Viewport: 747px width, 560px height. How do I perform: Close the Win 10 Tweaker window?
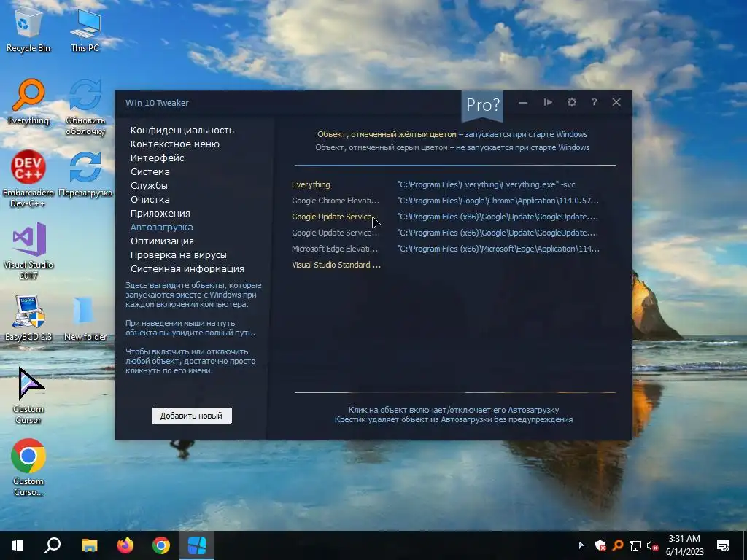click(x=616, y=102)
